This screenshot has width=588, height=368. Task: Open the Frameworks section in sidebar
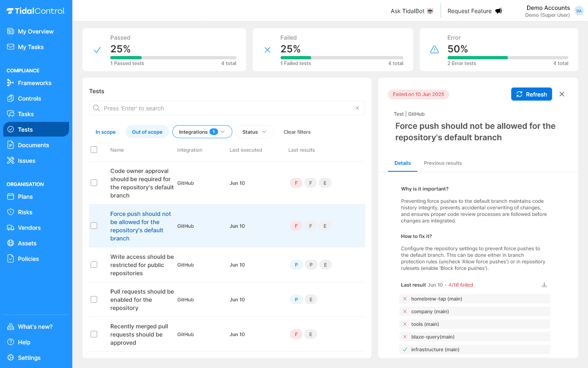tap(34, 83)
